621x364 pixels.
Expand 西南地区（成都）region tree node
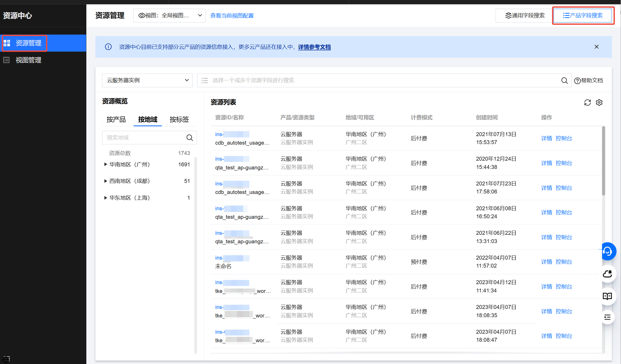(x=105, y=181)
